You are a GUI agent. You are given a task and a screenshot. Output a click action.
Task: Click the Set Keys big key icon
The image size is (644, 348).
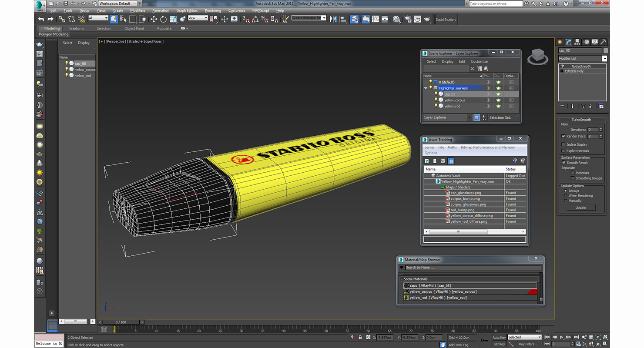(485, 340)
